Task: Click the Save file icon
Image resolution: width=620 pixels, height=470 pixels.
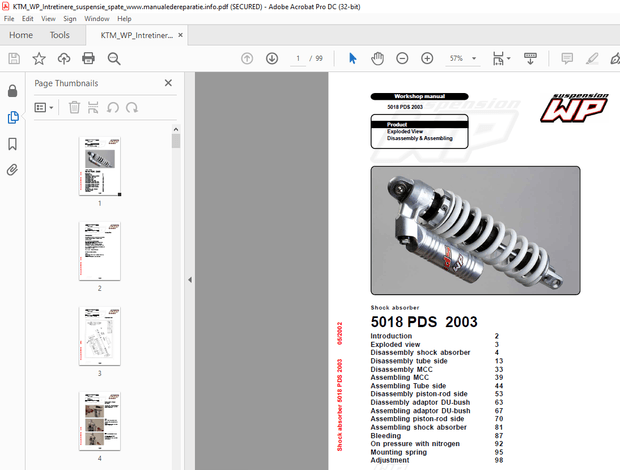Action: pos(14,59)
